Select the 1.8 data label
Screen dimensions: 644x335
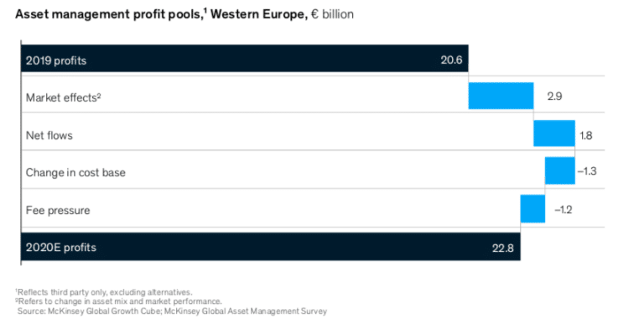(585, 135)
